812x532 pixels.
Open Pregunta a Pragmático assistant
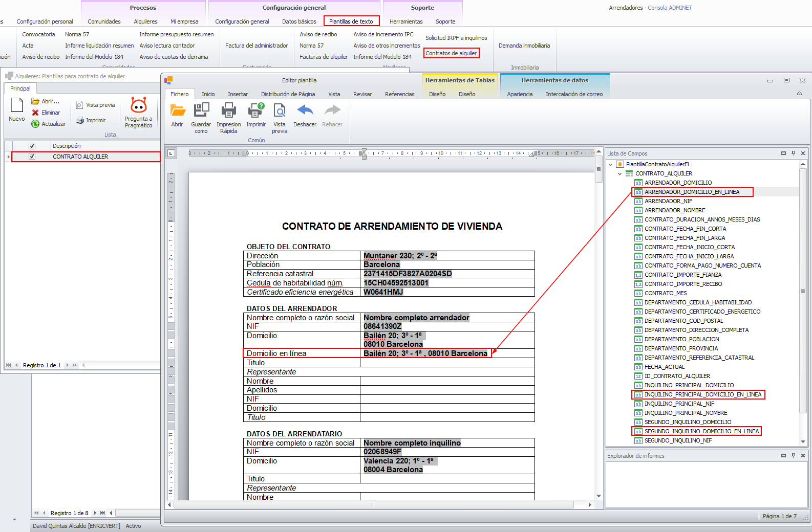tap(139, 105)
